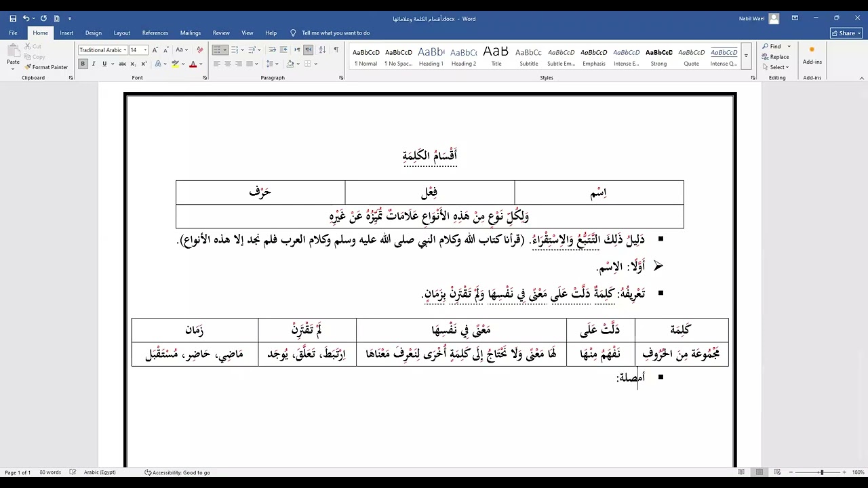Toggle Italic formatting
The width and height of the screenshot is (868, 488).
tap(94, 64)
